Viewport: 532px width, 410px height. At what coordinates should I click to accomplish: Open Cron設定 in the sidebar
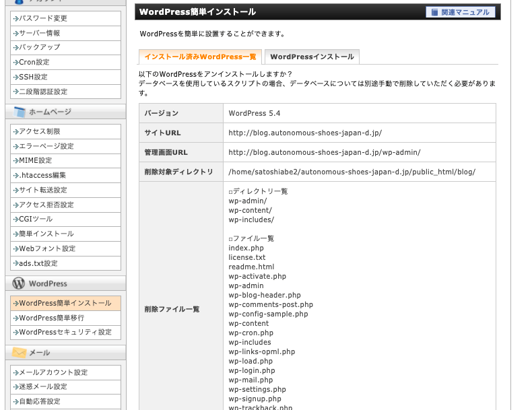pyautogui.click(x=34, y=62)
